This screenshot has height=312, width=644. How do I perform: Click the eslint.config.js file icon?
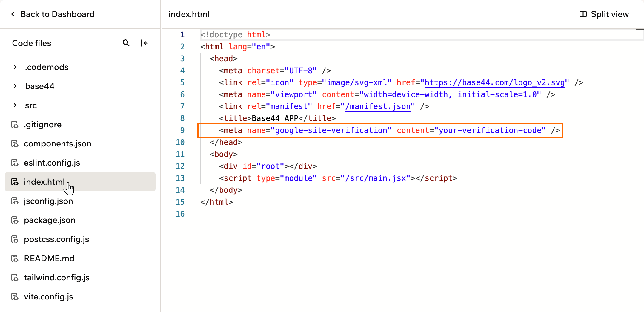tap(15, 163)
